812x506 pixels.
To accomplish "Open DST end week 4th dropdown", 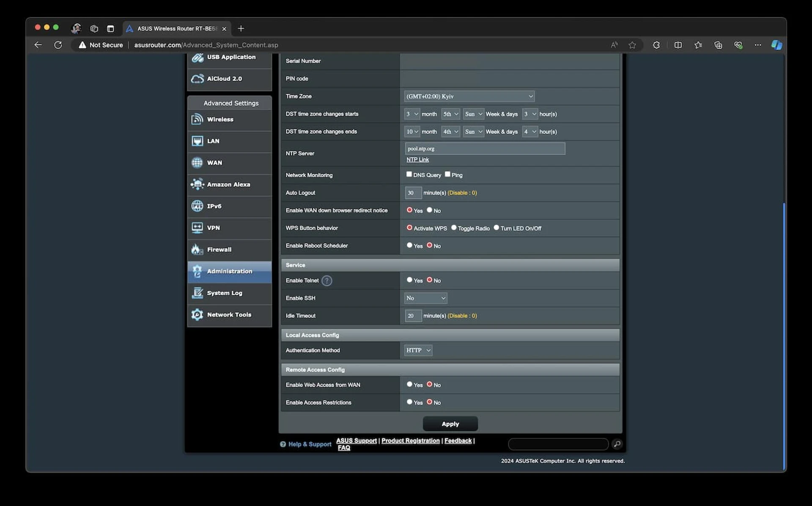I will 450,132.
